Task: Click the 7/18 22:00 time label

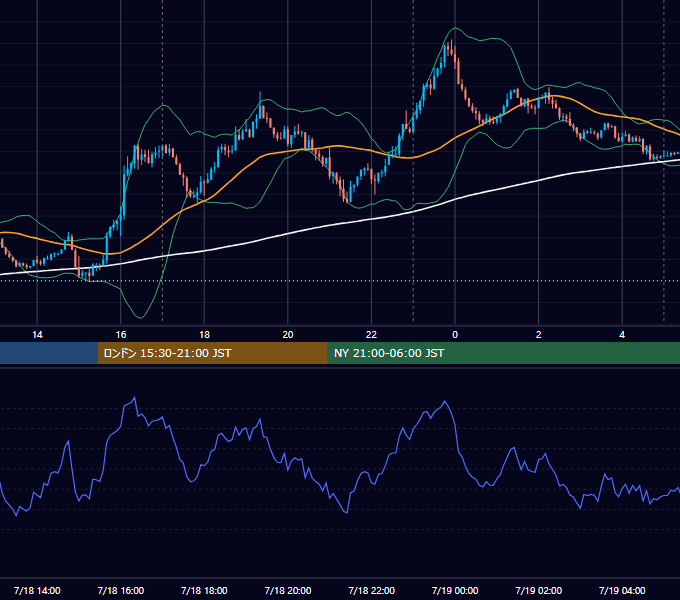Action: pyautogui.click(x=372, y=590)
